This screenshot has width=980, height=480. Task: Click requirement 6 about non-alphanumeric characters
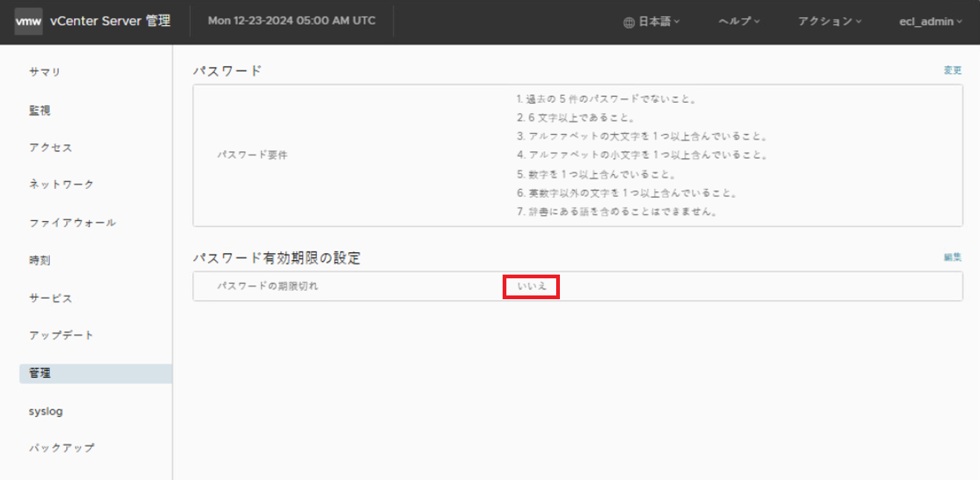click(x=627, y=193)
